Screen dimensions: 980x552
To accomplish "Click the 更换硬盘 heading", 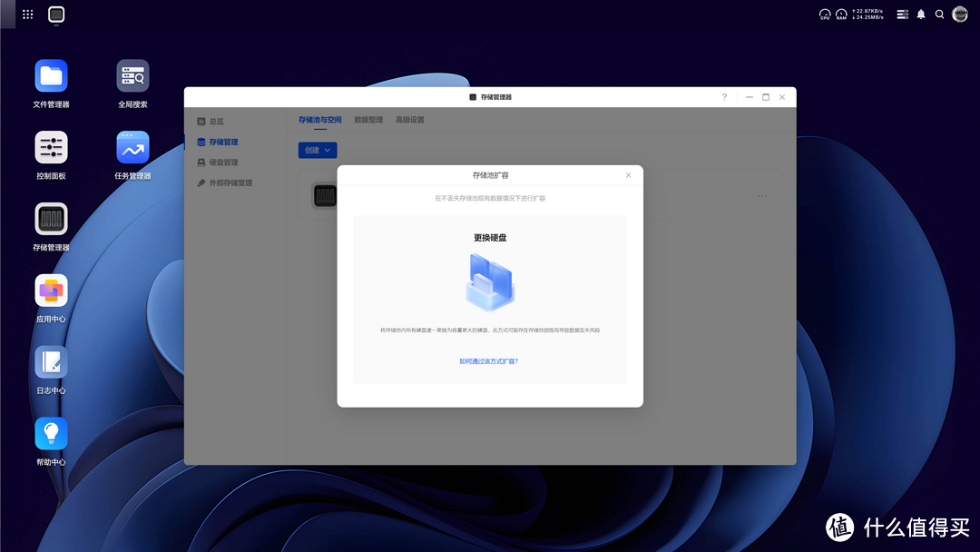I will coord(490,238).
